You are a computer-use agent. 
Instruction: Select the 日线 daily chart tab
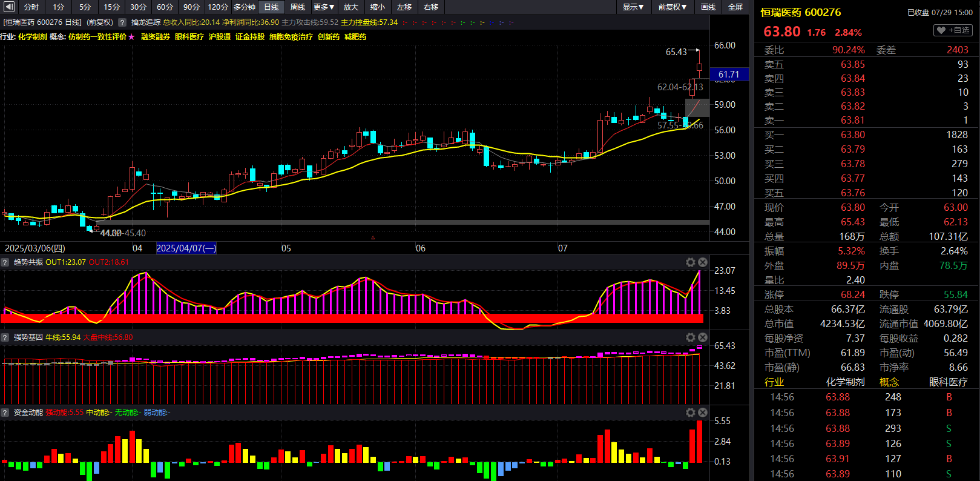pyautogui.click(x=271, y=7)
